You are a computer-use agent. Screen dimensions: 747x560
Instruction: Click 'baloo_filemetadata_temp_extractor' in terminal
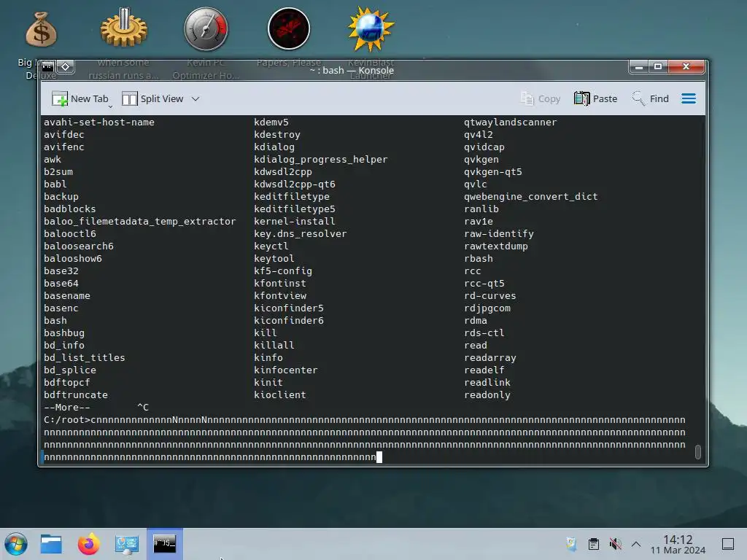point(139,222)
